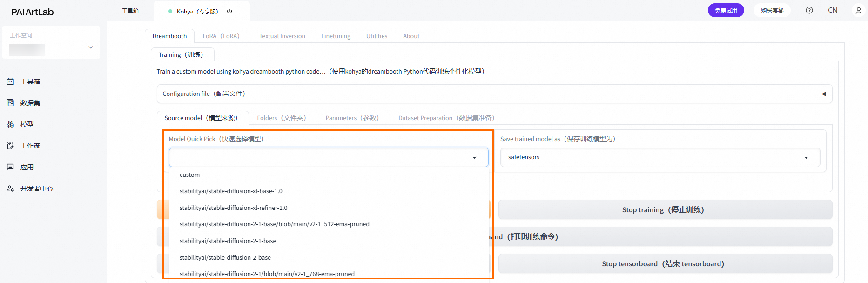This screenshot has width=868, height=283.
Task: Select the Training (训练) sub-tab
Action: (x=182, y=54)
